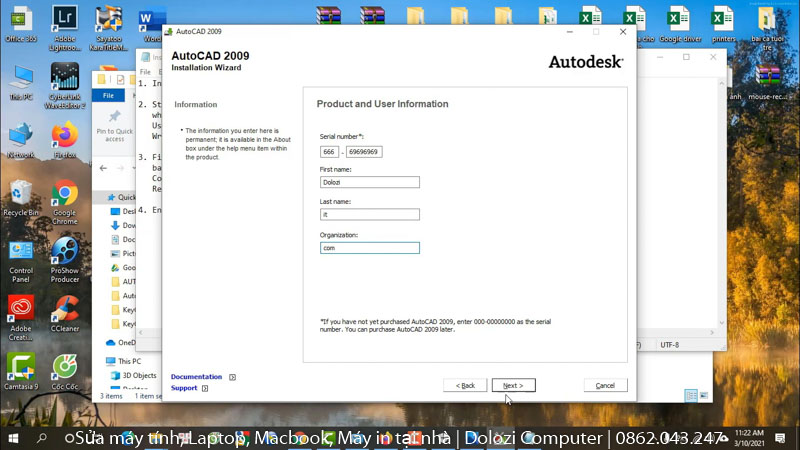Focus the Organization text field
Viewport: 800px width, 450px height.
tap(369, 247)
